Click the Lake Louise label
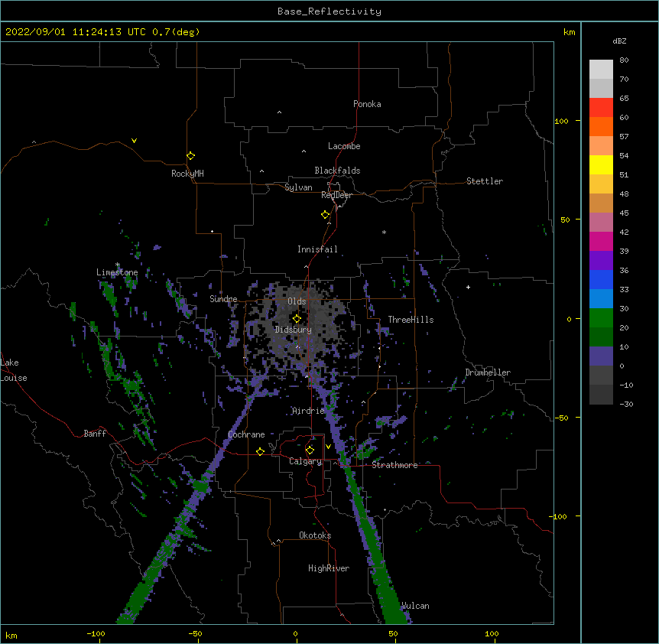The image size is (659, 644). point(14,370)
